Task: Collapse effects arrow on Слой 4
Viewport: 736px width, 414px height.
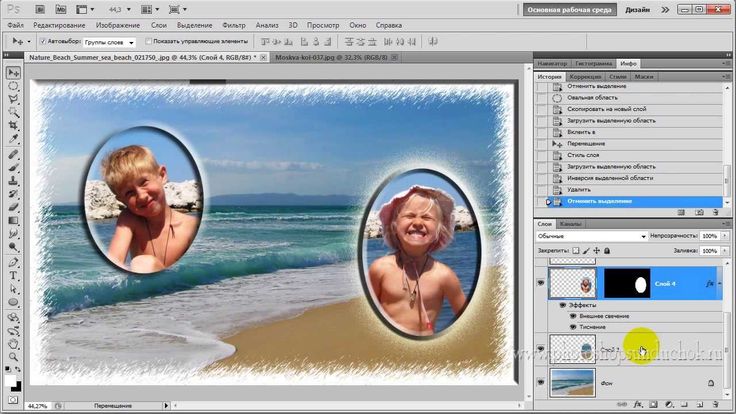Action: 720,283
